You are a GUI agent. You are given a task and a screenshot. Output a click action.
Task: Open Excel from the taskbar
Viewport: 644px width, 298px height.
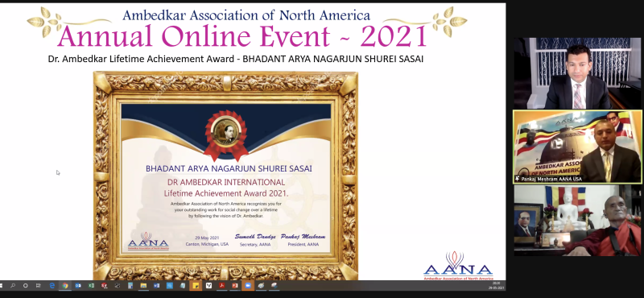click(x=91, y=286)
